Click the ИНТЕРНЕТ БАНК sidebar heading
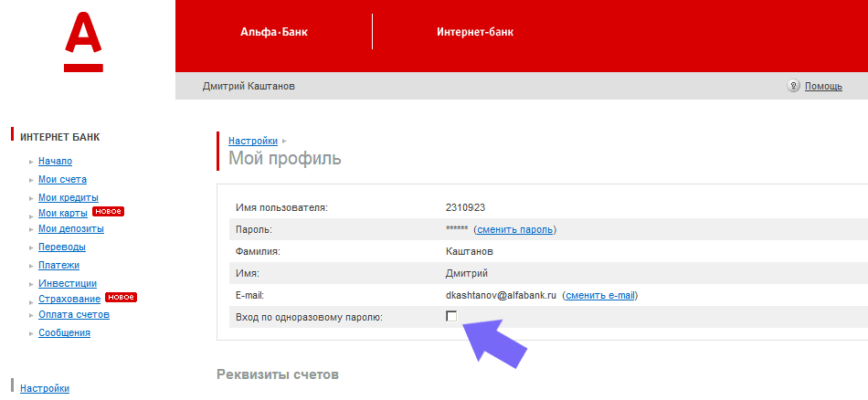This screenshot has height=400, width=868. click(60, 137)
